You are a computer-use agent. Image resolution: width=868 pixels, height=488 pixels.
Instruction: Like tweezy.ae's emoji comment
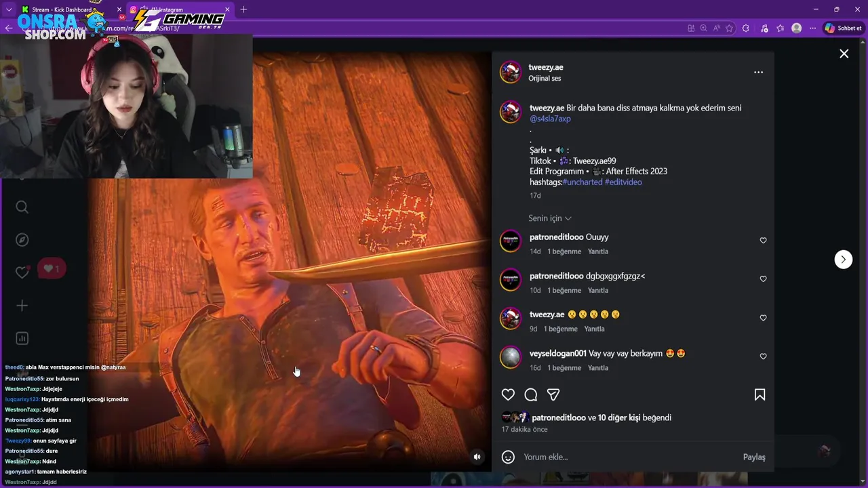763,318
